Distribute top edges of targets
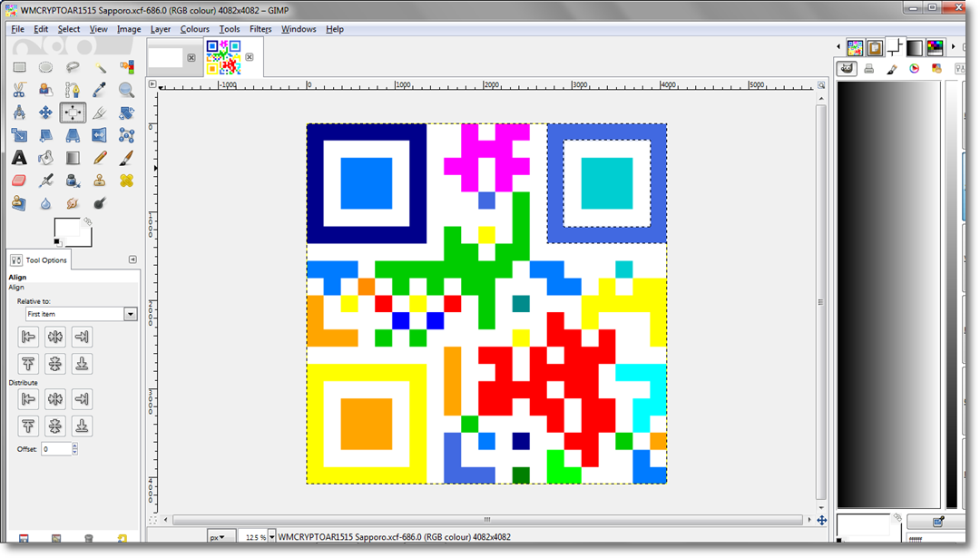Screen dimensions: 980x558 click(28, 426)
